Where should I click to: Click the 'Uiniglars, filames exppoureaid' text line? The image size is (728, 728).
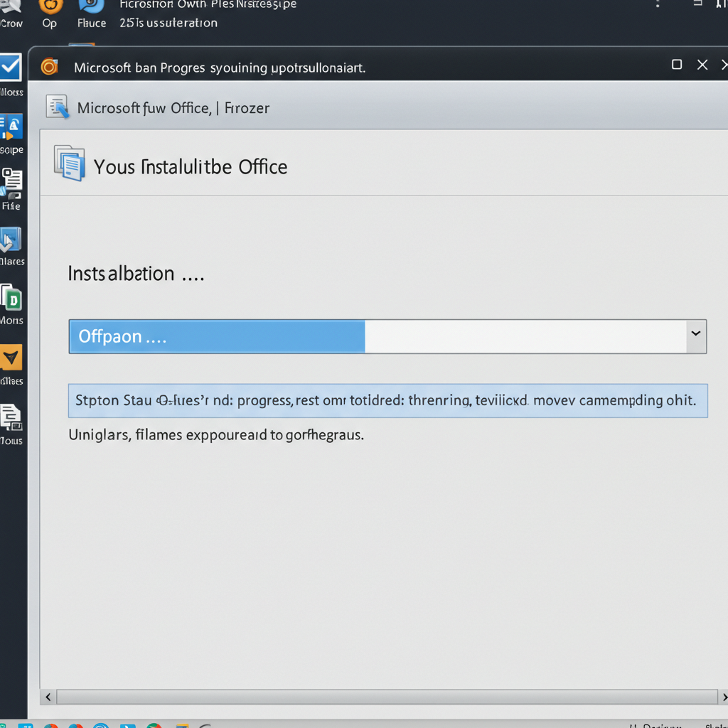(216, 435)
